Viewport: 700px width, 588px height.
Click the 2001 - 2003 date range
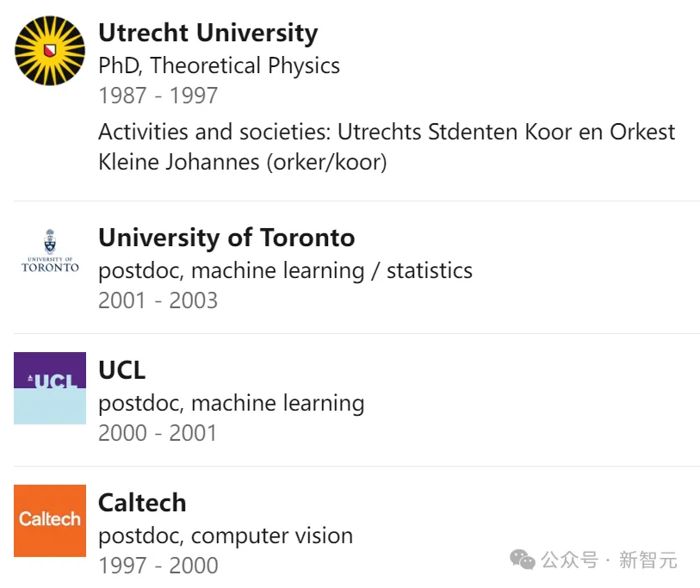click(x=158, y=300)
